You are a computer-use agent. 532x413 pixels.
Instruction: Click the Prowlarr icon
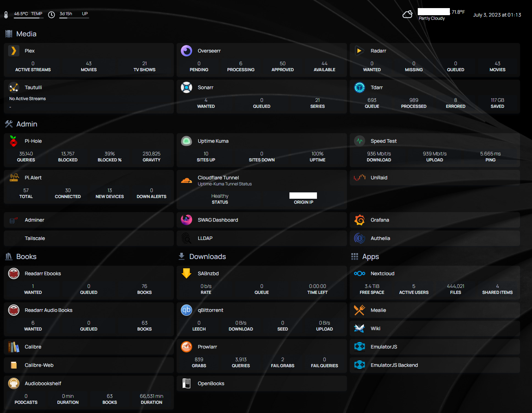click(x=186, y=347)
